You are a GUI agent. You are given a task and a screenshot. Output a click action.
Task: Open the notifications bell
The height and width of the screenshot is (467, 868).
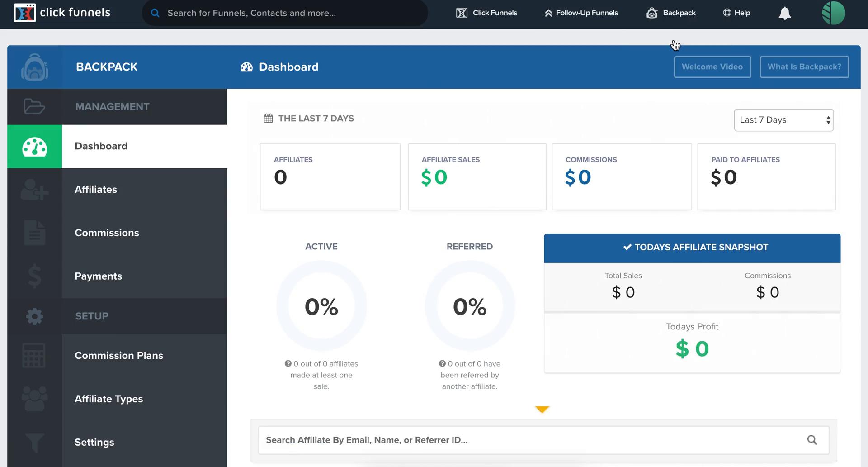(x=785, y=13)
